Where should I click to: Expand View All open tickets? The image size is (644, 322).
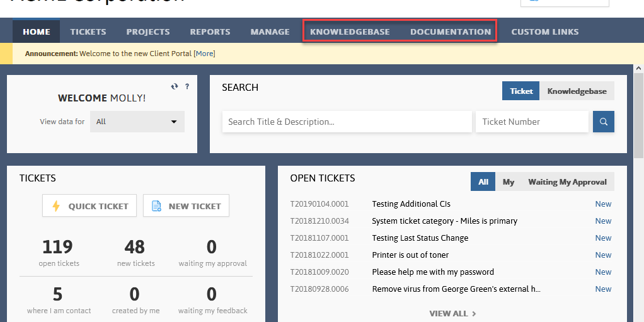pos(452,313)
